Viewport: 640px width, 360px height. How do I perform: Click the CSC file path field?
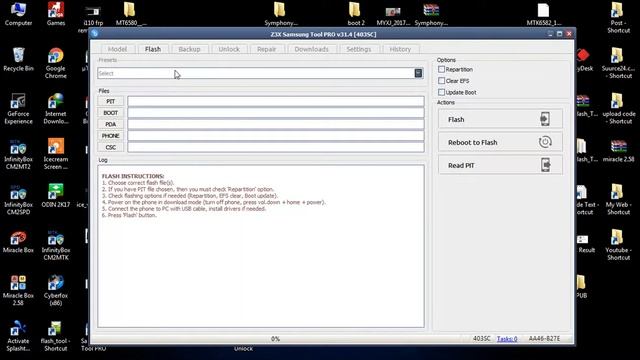(x=276, y=147)
